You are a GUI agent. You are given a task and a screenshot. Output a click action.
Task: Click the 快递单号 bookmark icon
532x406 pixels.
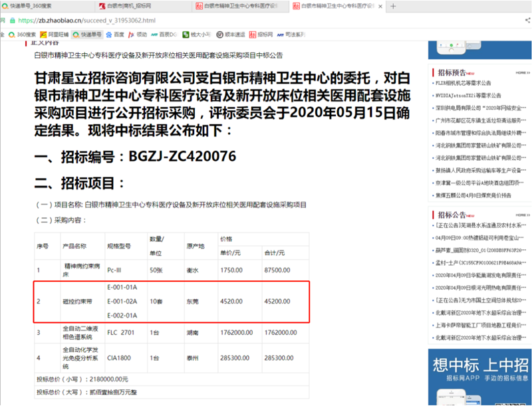(x=76, y=34)
